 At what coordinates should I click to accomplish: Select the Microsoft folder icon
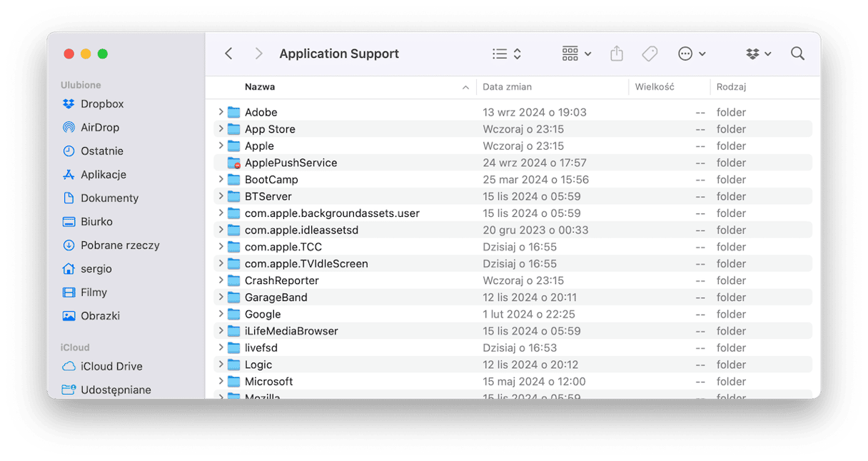tap(234, 382)
